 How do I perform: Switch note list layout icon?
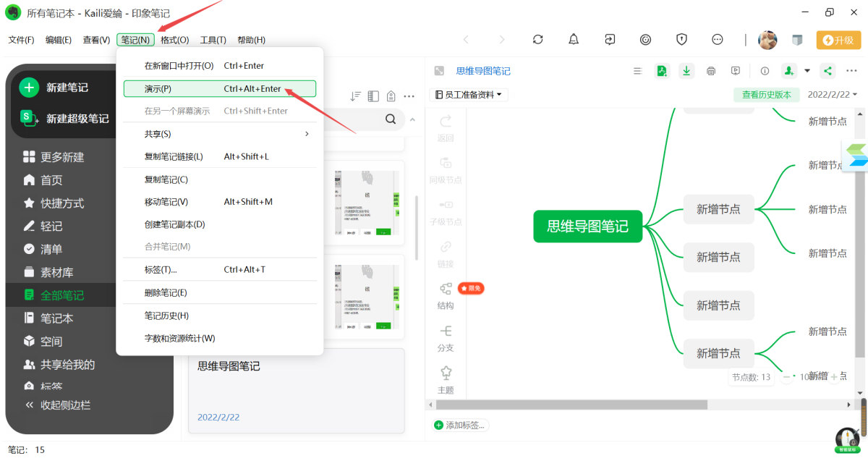pyautogui.click(x=373, y=96)
